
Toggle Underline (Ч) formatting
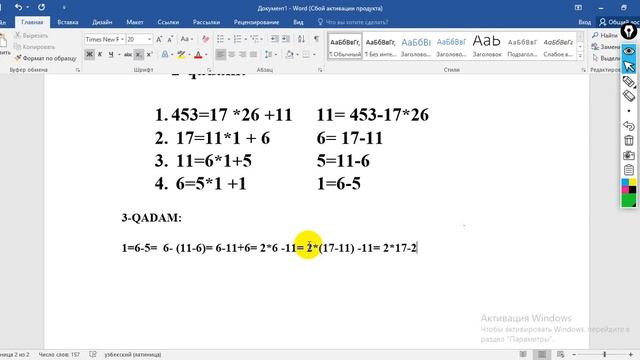pyautogui.click(x=111, y=54)
